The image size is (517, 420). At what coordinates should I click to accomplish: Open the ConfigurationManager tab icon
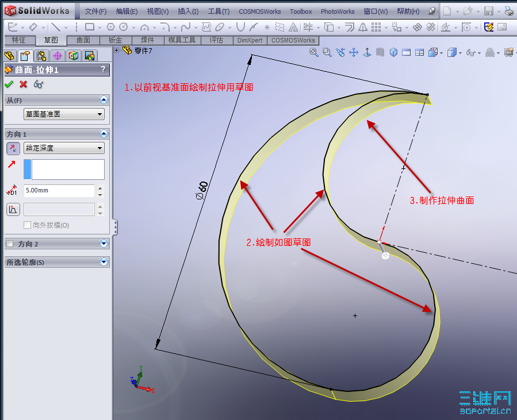point(41,56)
